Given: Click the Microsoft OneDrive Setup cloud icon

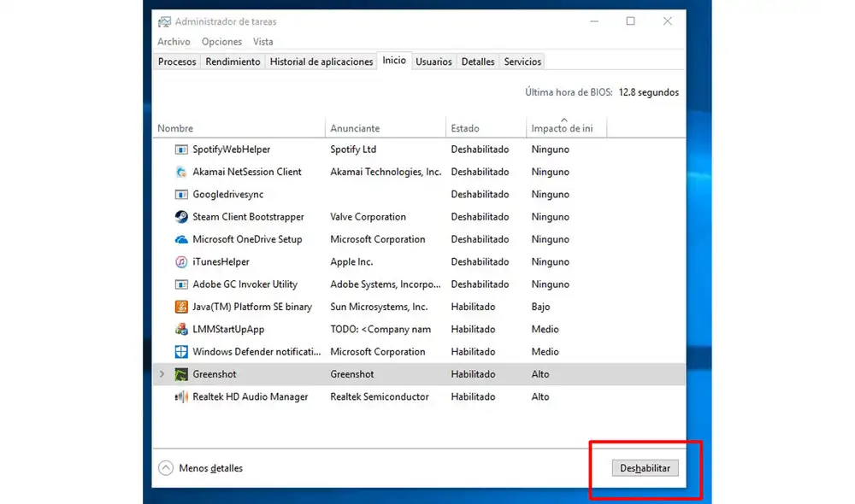Looking at the screenshot, I should click(x=181, y=239).
